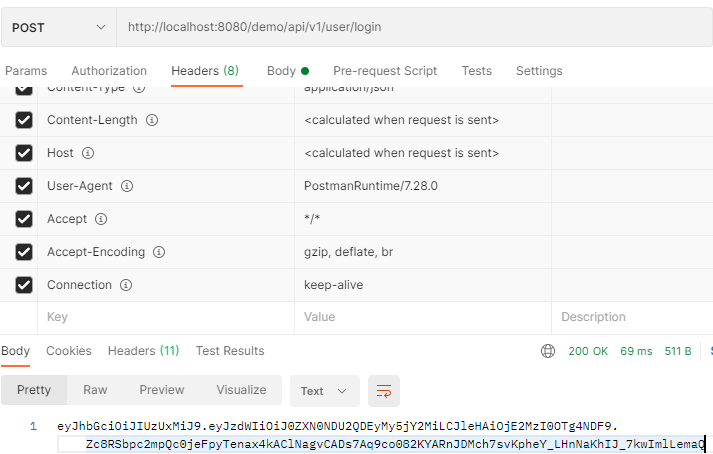The height and width of the screenshot is (454, 713).
Task: Open the Tests tab
Action: pos(477,71)
